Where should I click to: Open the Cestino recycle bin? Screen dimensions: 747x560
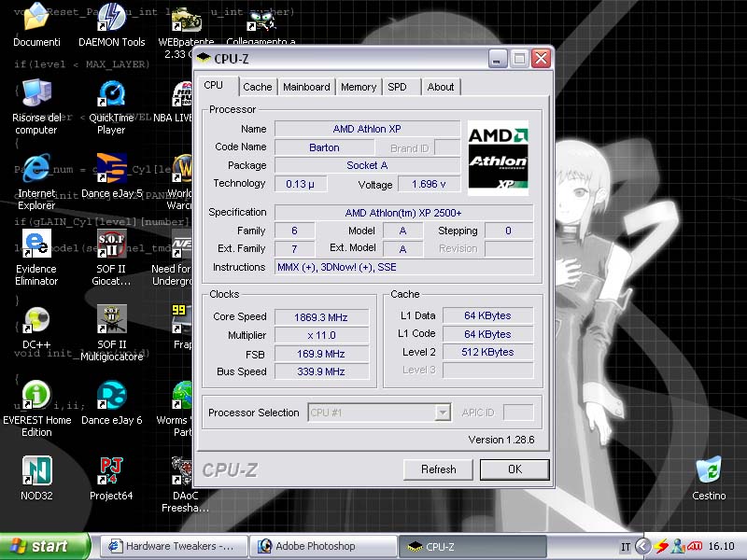(x=709, y=470)
